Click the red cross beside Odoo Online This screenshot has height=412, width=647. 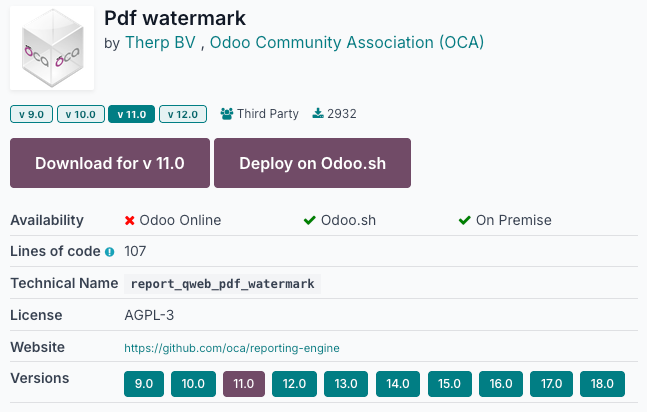pyautogui.click(x=130, y=220)
